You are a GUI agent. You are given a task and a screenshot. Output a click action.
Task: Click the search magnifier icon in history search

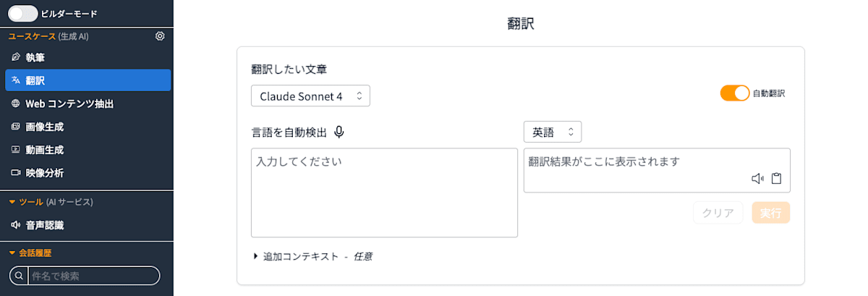(19, 276)
